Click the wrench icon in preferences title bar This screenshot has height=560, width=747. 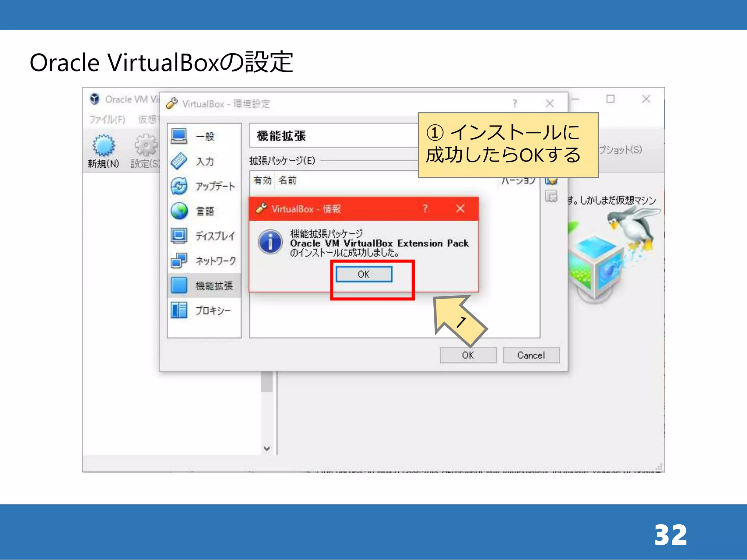coord(172,104)
